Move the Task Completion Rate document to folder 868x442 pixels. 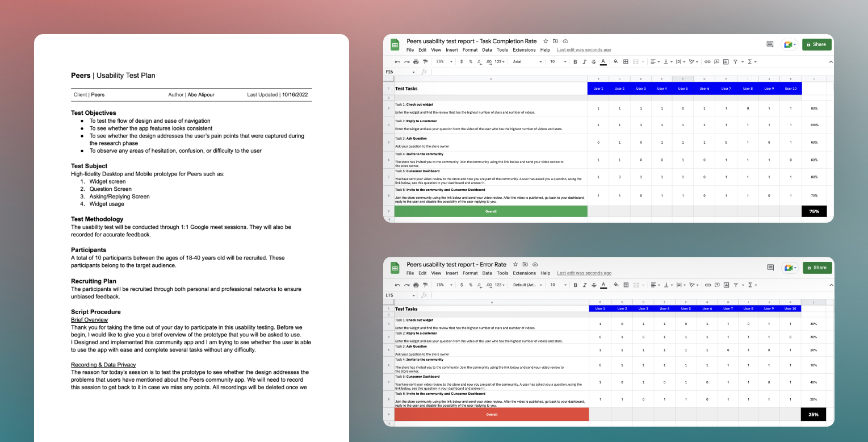[x=555, y=41]
